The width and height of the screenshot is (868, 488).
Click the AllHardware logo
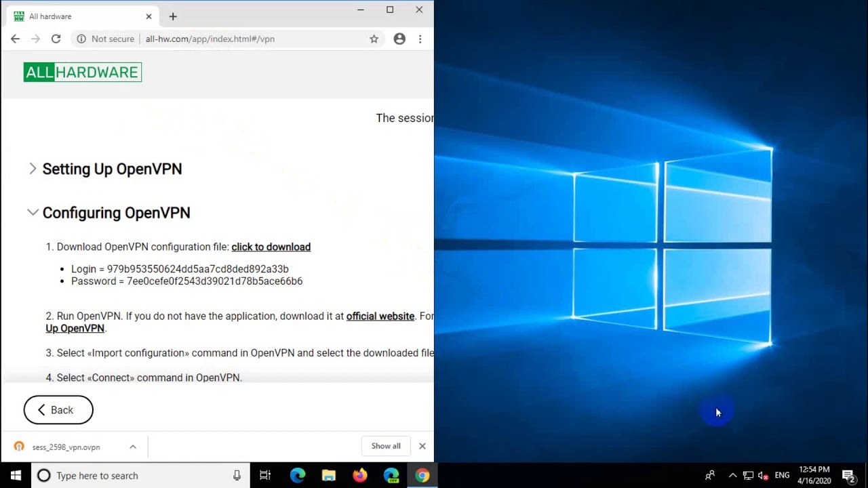(x=82, y=72)
